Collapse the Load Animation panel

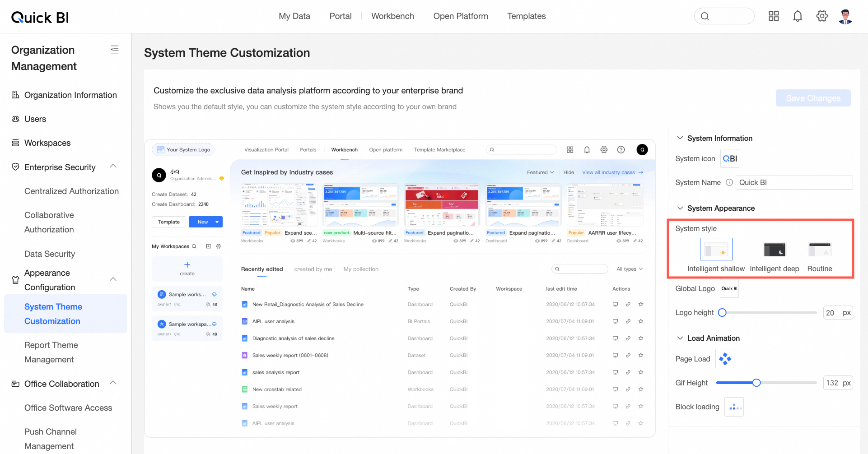680,338
